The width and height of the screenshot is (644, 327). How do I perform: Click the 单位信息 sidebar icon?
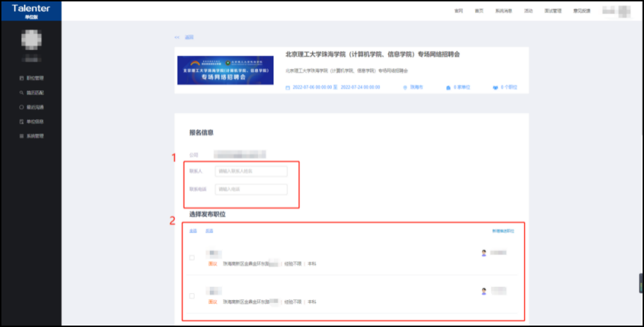pyautogui.click(x=21, y=122)
